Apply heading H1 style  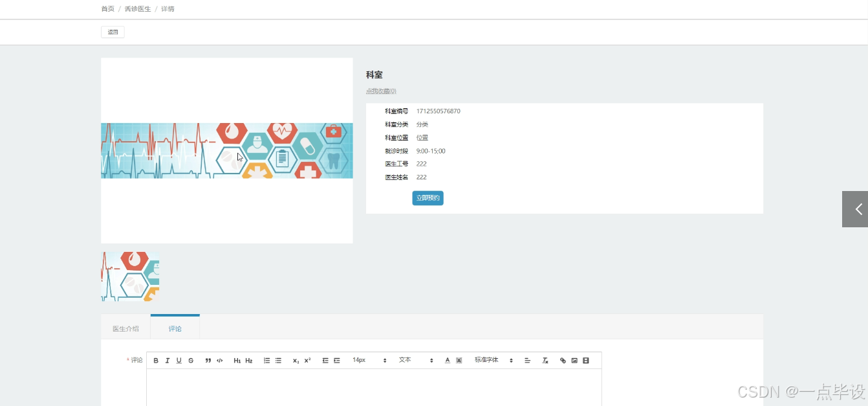pyautogui.click(x=237, y=361)
